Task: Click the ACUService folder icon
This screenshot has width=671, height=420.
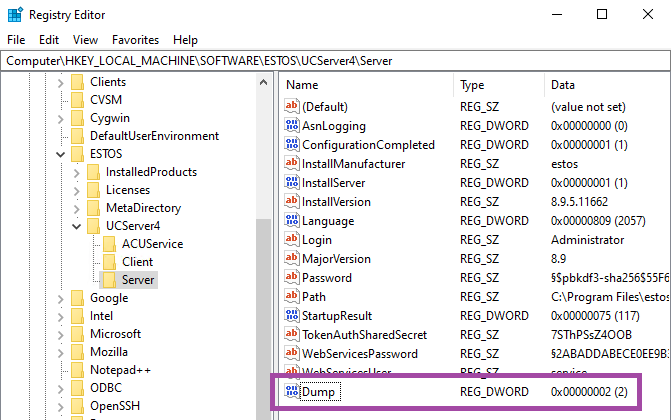Action: [110, 243]
